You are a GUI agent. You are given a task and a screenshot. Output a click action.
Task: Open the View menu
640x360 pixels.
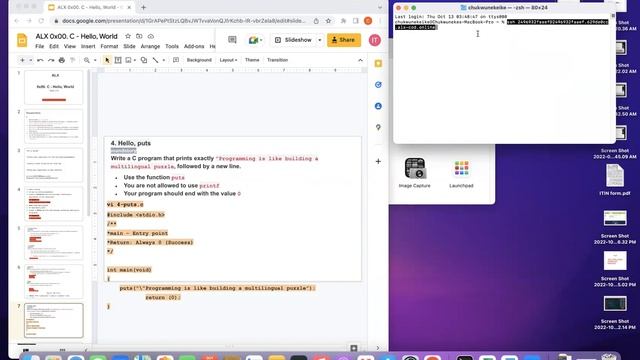(x=70, y=47)
